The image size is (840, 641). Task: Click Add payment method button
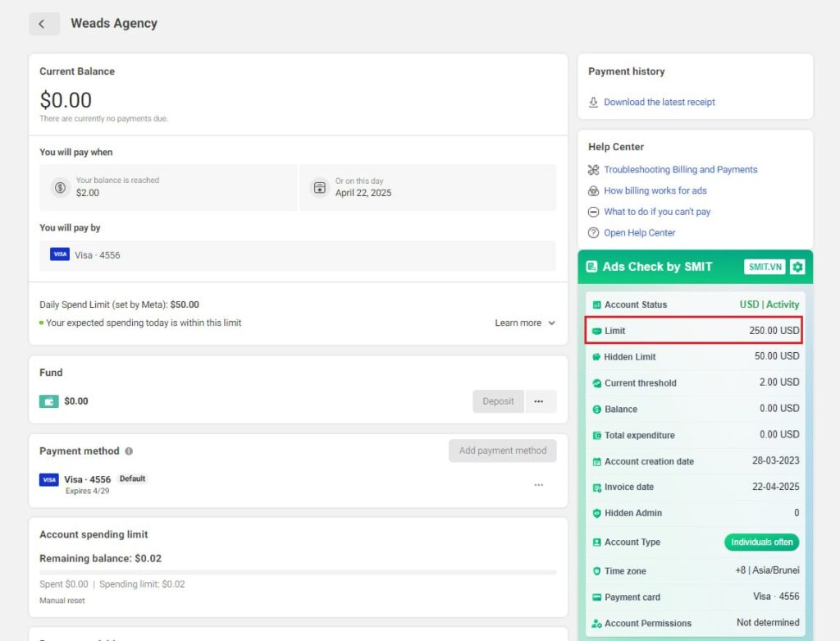tap(503, 451)
